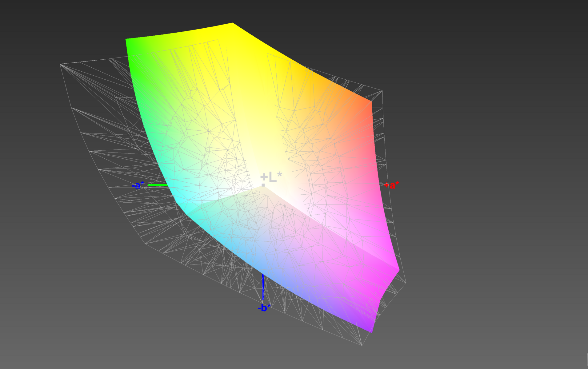Select the green -a* axis line
This screenshot has height=369, width=588.
(158, 185)
